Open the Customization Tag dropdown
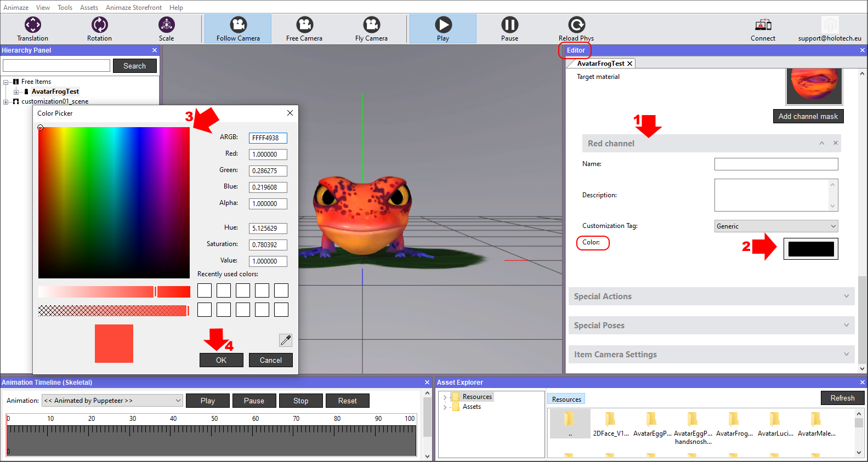868x462 pixels. (x=776, y=226)
